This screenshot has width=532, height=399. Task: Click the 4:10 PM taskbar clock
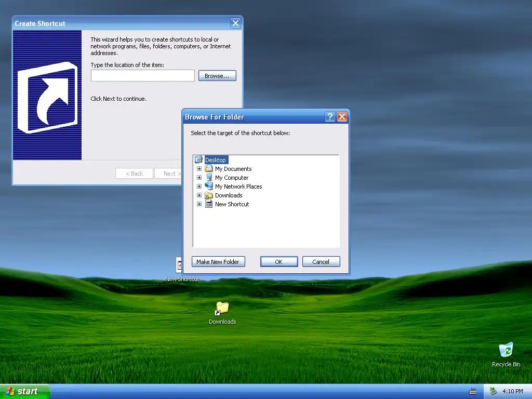point(513,391)
